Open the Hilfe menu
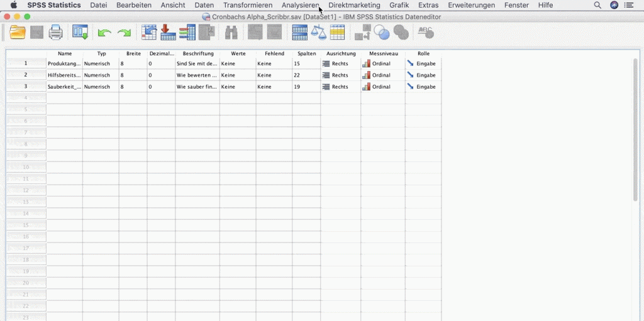The height and width of the screenshot is (321, 644). point(545,5)
